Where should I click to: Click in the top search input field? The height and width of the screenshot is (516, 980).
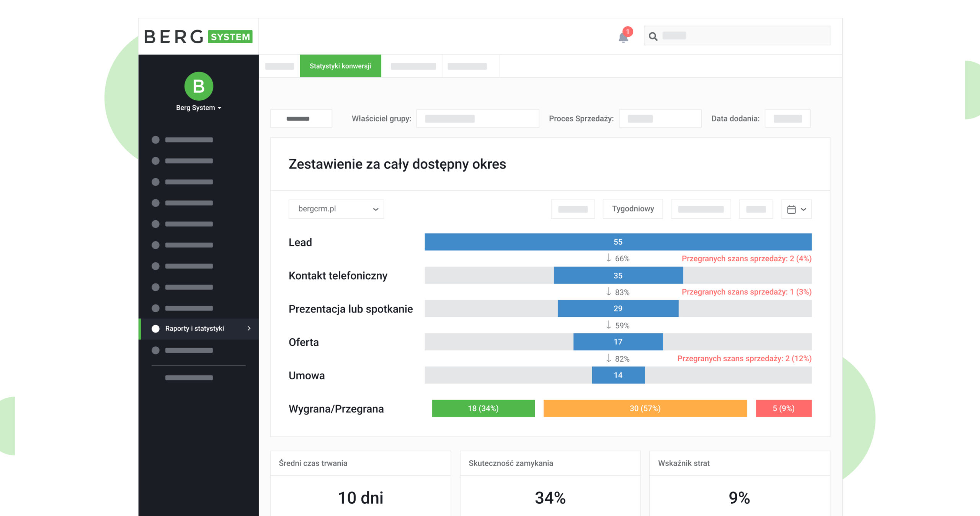click(x=737, y=36)
